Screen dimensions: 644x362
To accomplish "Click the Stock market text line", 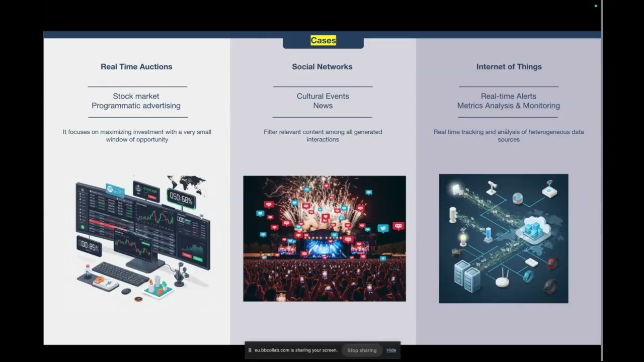I will 136,96.
